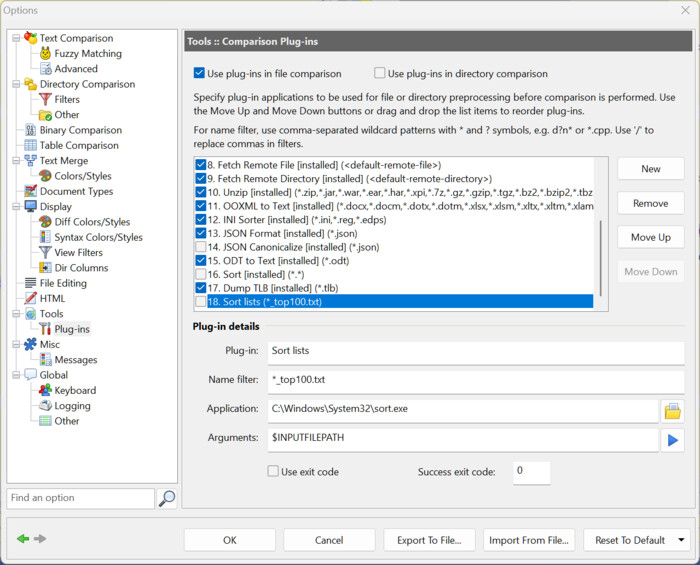The image size is (700, 565).
Task: Click the View Filters funnel icon
Action: [45, 252]
